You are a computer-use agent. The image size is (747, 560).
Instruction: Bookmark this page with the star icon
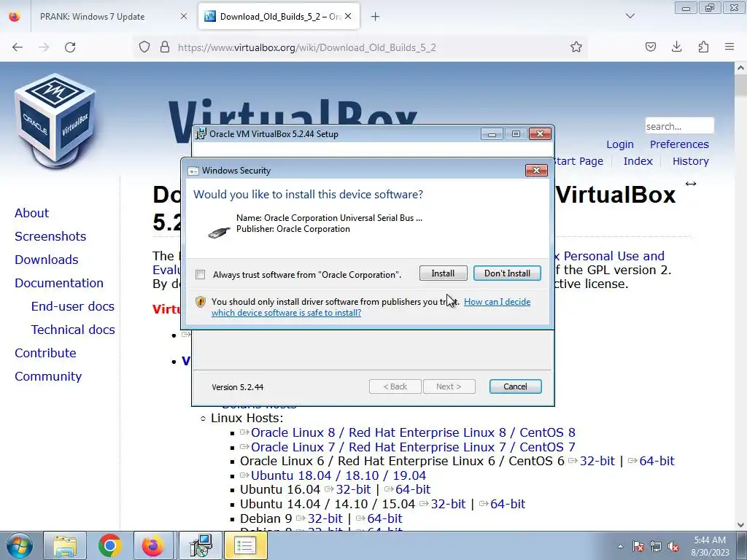coord(576,47)
